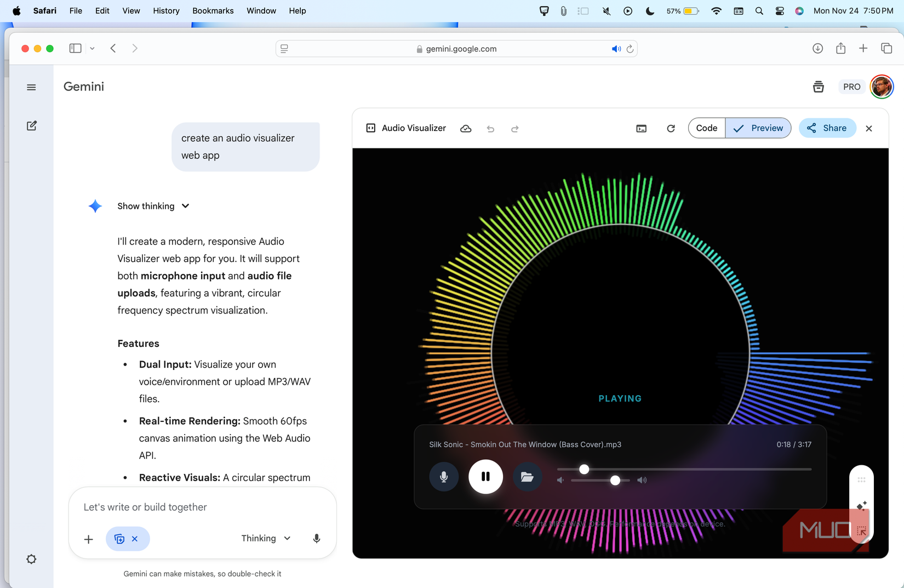The height and width of the screenshot is (588, 904).
Task: Enable microphone input in the audio visualizer
Action: click(444, 476)
